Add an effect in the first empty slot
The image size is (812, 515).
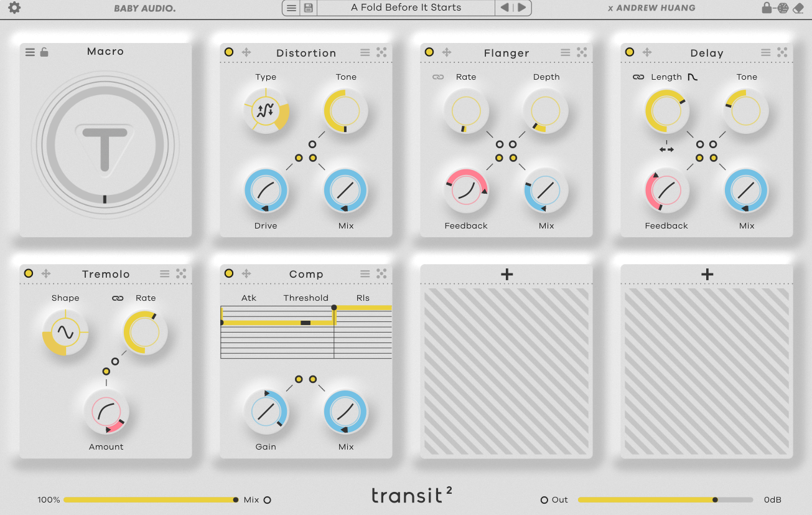click(x=506, y=275)
